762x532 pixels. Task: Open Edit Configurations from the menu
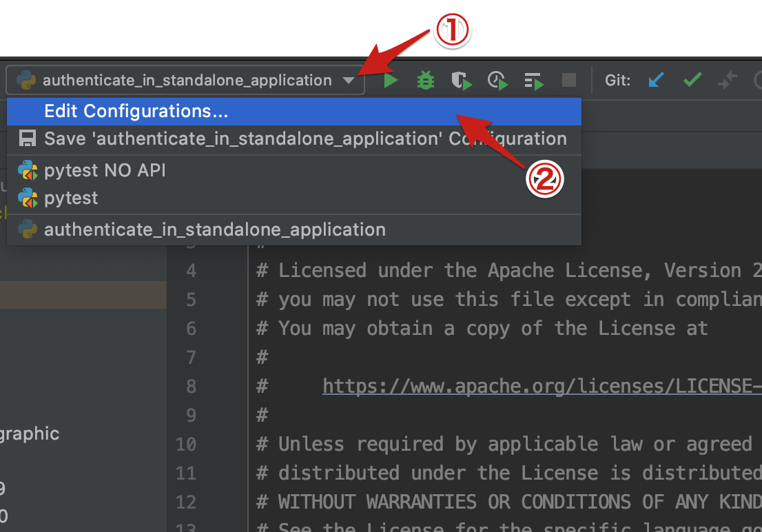tap(135, 111)
